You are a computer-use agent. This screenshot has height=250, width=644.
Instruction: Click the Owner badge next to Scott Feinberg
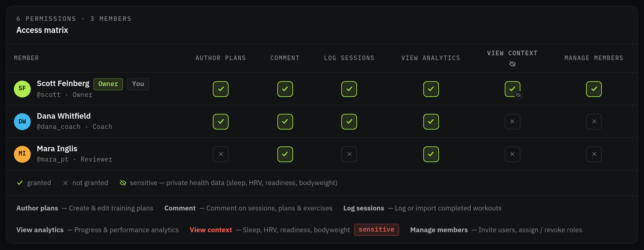[x=108, y=84]
